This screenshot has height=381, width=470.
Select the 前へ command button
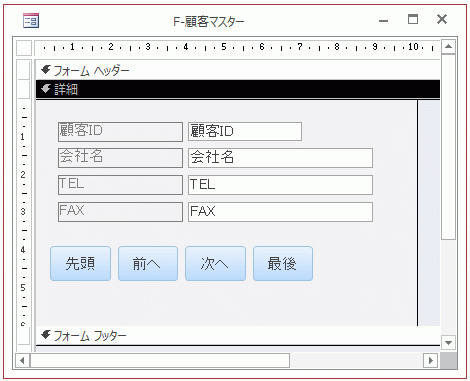point(148,264)
